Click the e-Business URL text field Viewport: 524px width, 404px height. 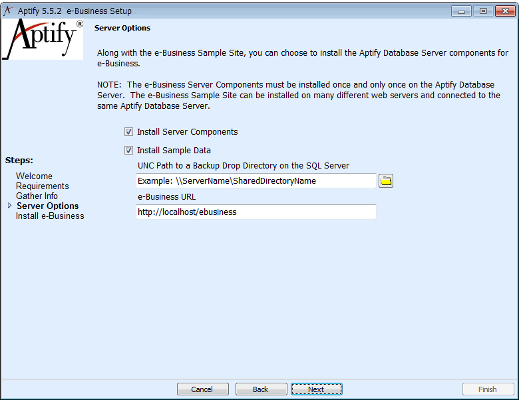tap(256, 212)
